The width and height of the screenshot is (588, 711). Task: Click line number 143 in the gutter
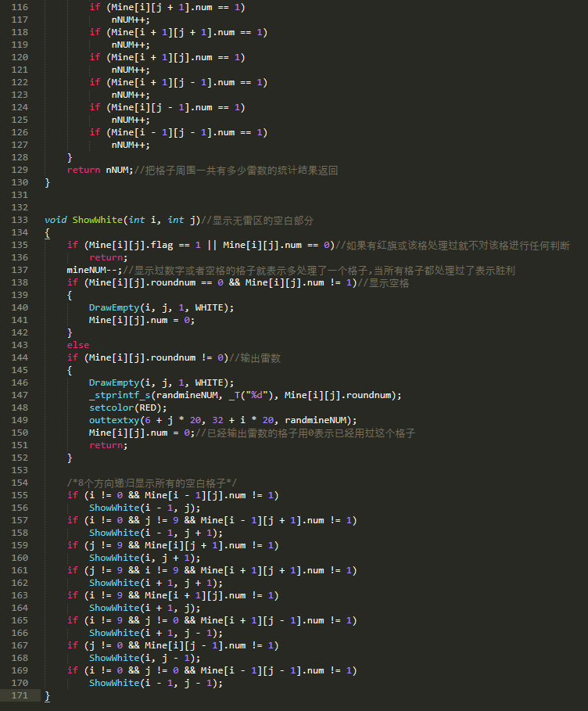click(x=20, y=345)
